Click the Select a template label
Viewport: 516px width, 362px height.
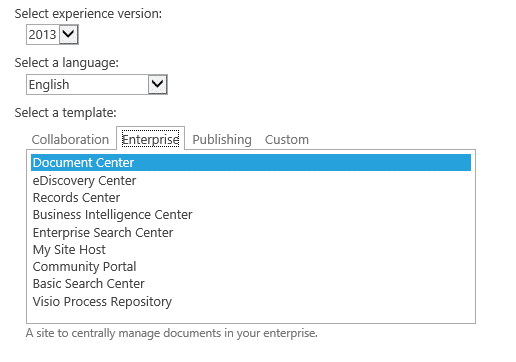point(65,113)
